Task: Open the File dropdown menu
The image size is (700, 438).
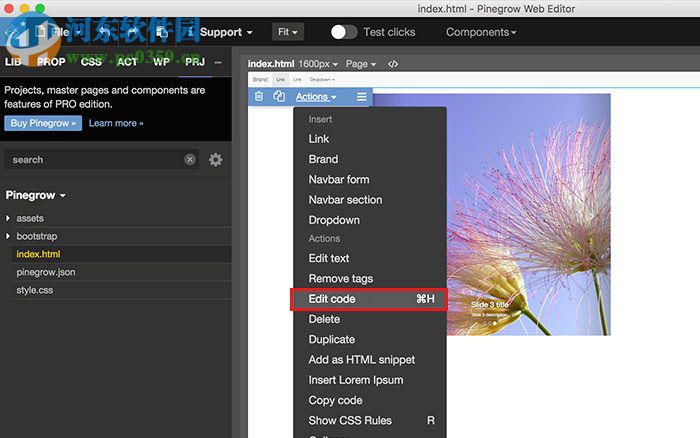Action: [x=59, y=32]
